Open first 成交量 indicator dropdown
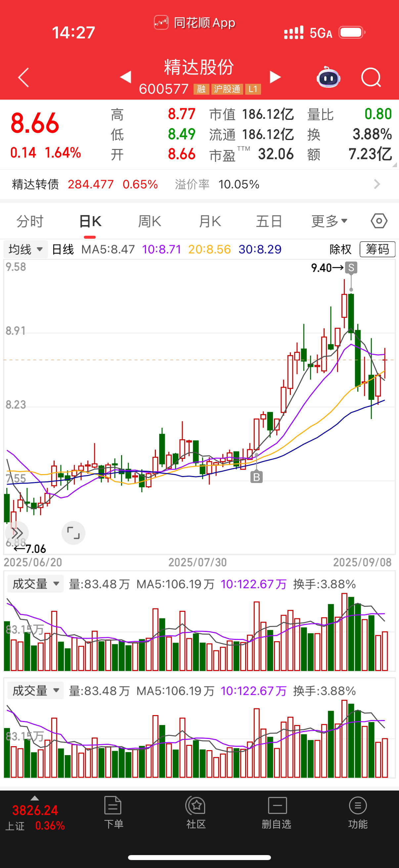The image size is (399, 868). pos(36,584)
